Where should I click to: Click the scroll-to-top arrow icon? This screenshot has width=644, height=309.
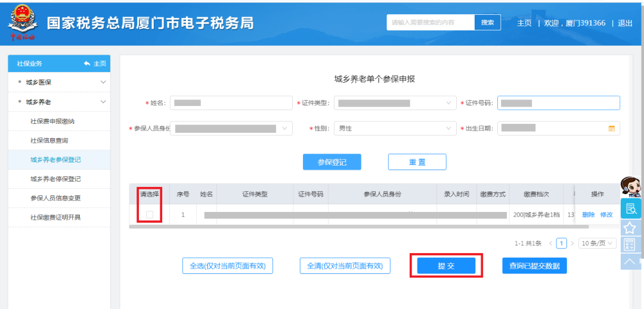click(630, 261)
